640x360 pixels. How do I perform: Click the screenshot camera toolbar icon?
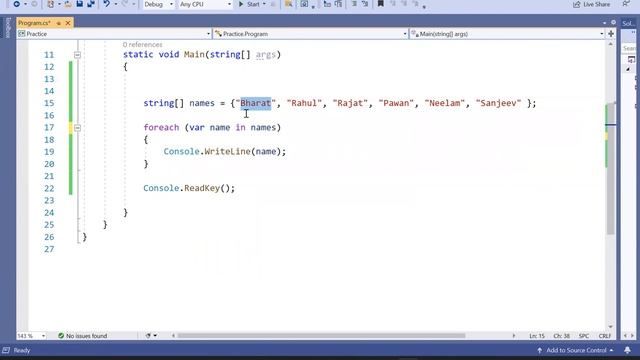pyautogui.click(x=304, y=4)
